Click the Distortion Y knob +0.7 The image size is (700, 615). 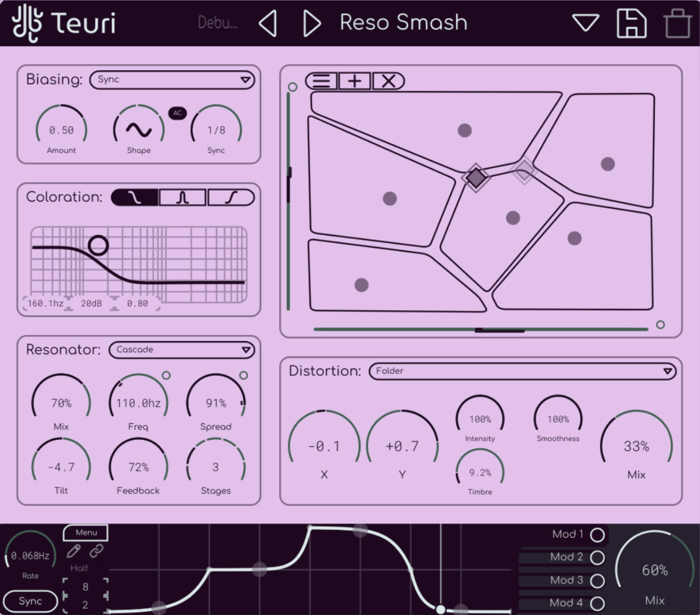(402, 446)
